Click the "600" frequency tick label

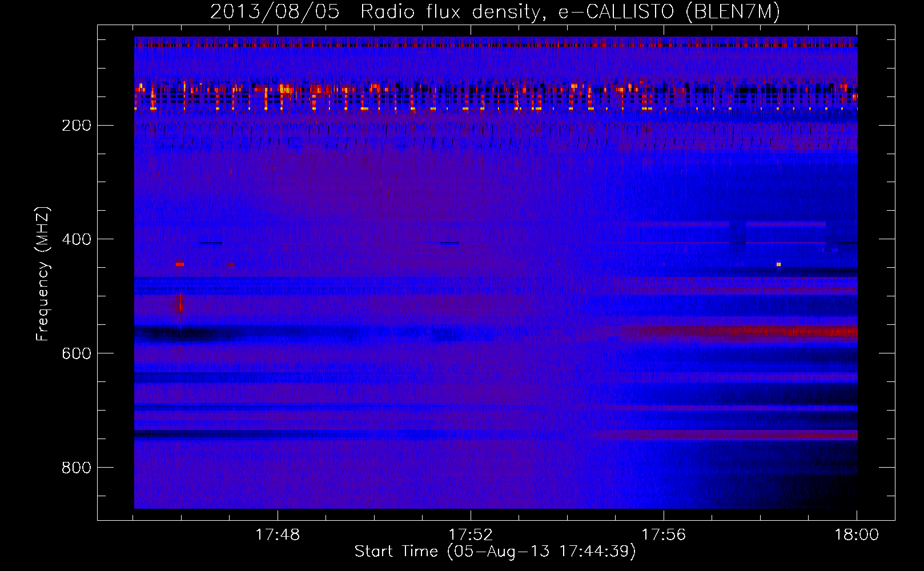pos(76,353)
